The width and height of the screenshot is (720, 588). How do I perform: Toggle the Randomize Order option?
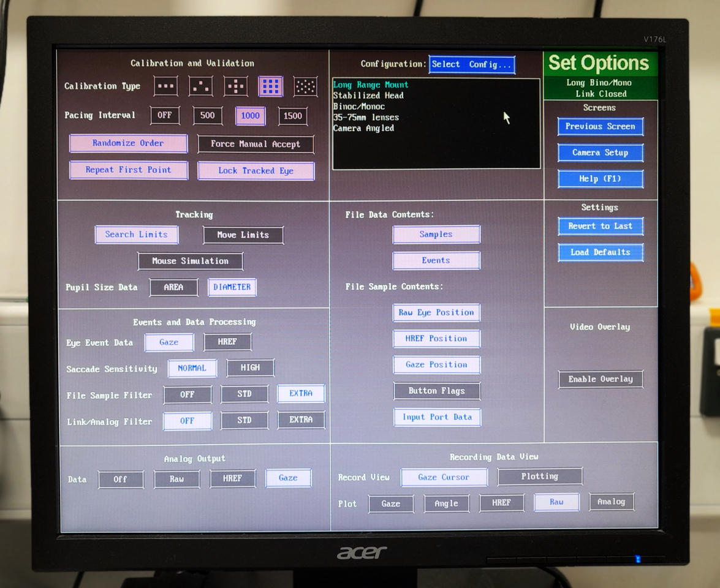(128, 143)
